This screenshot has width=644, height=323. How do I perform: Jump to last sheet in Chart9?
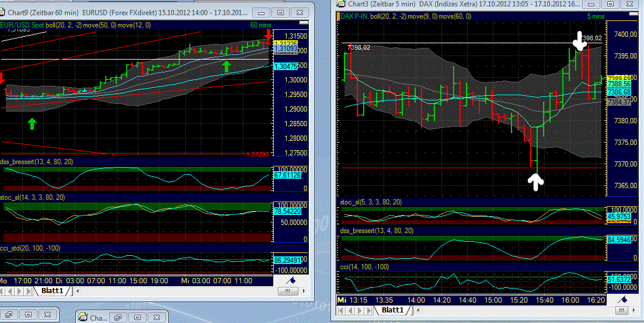tap(29, 291)
